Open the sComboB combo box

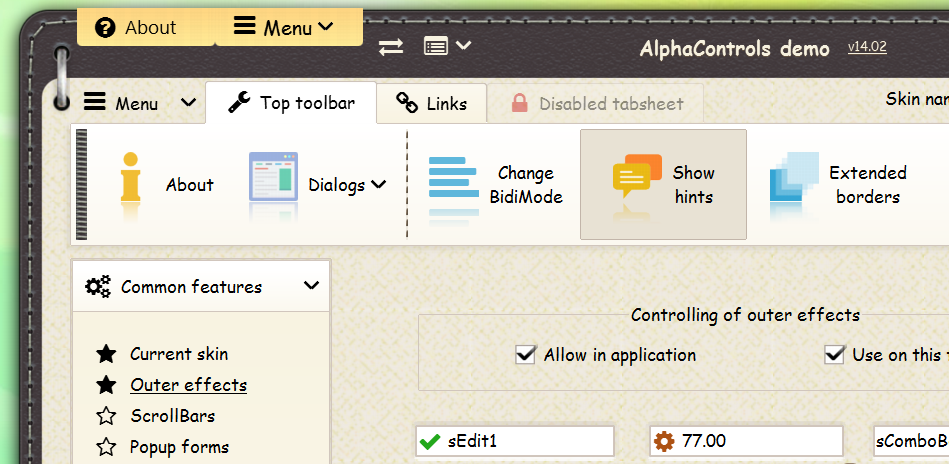click(911, 441)
